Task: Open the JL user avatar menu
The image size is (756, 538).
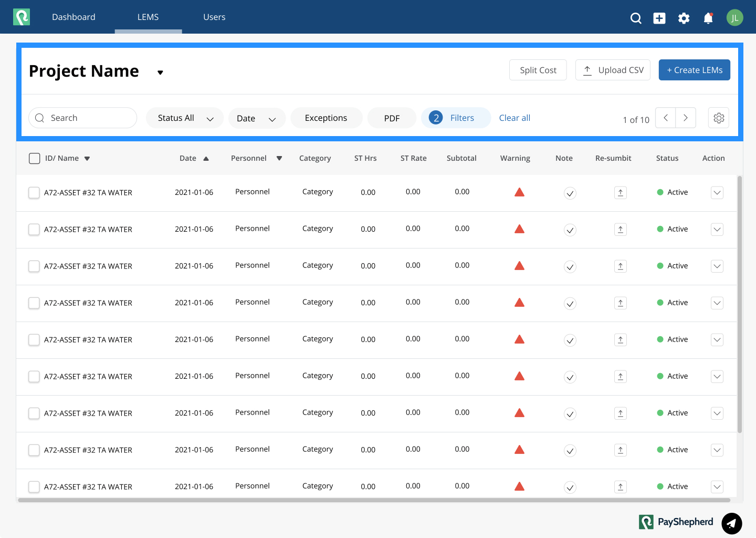Action: (x=735, y=17)
